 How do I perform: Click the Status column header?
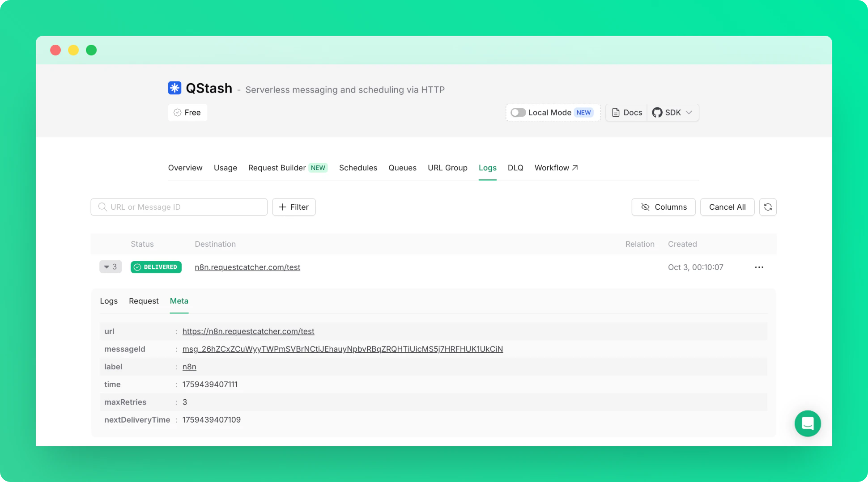(x=142, y=244)
